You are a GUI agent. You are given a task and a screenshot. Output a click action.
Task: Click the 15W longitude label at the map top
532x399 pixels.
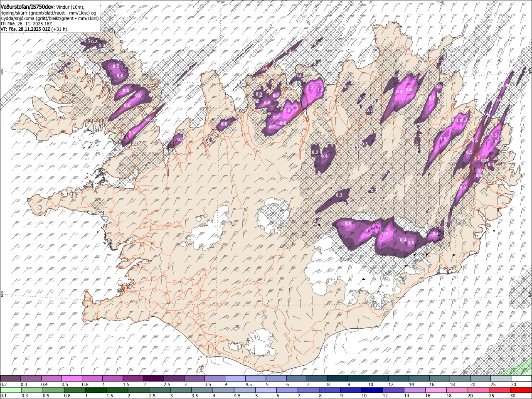tap(440, 2)
